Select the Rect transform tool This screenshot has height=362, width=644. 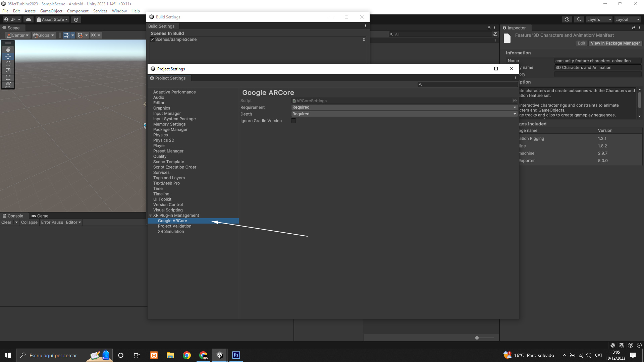[x=8, y=78]
